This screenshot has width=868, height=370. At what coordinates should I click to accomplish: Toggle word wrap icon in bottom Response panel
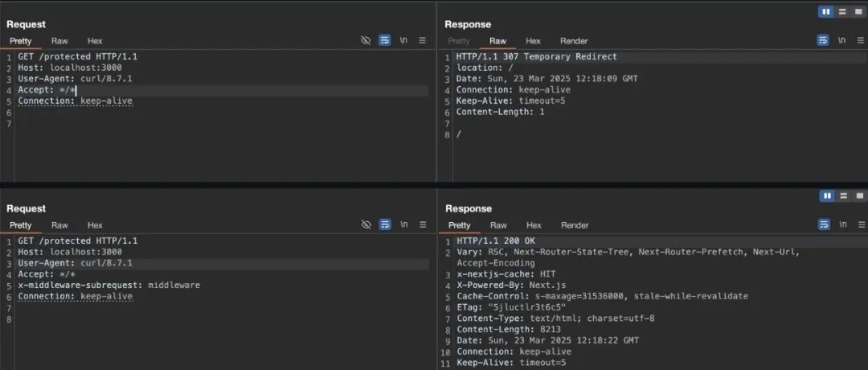click(x=825, y=224)
